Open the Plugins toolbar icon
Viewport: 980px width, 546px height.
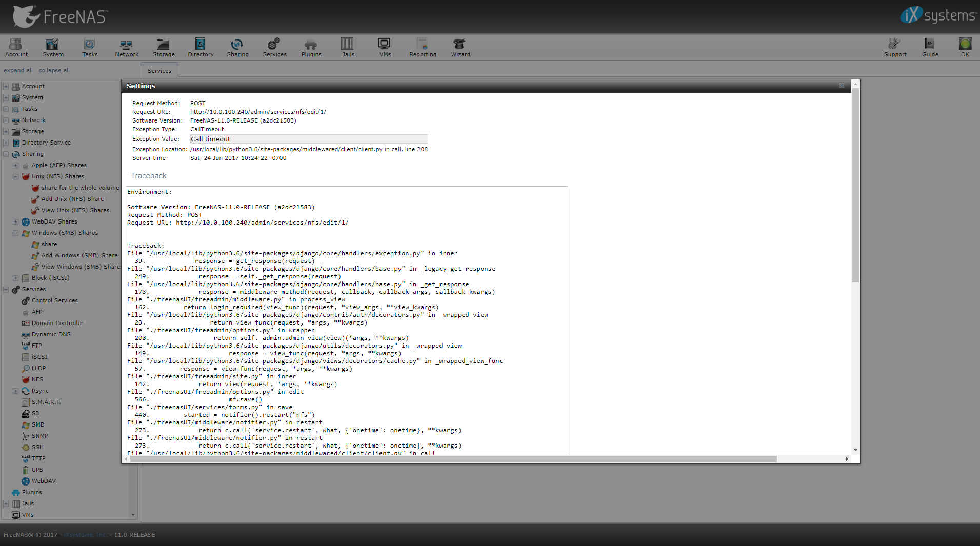(311, 48)
